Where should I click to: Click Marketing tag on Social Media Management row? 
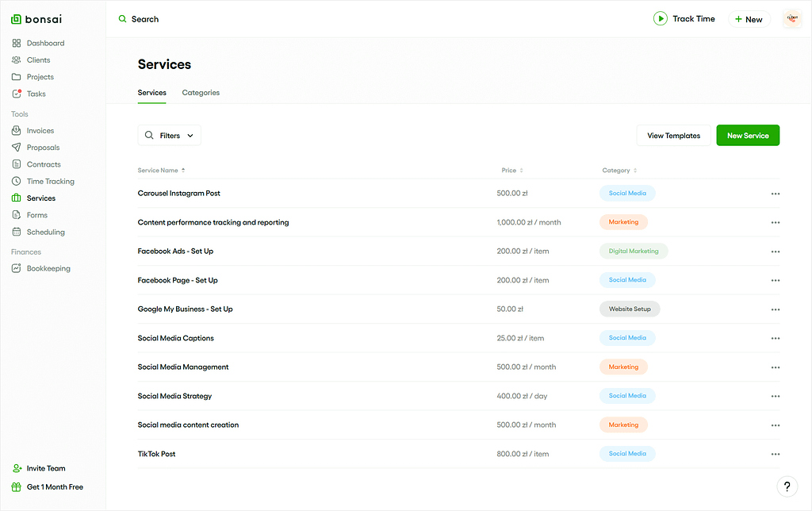click(623, 367)
